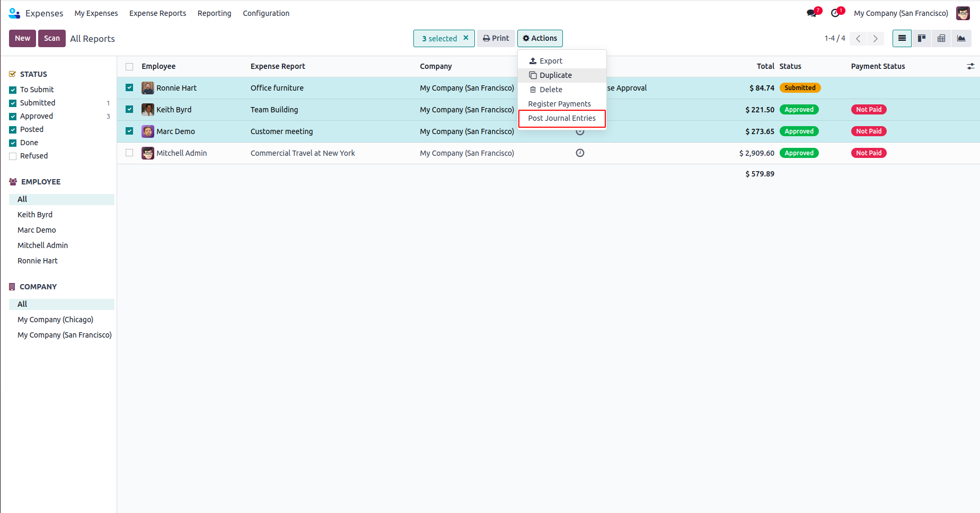Click Keith Byrd's avatar in the table

tap(148, 110)
